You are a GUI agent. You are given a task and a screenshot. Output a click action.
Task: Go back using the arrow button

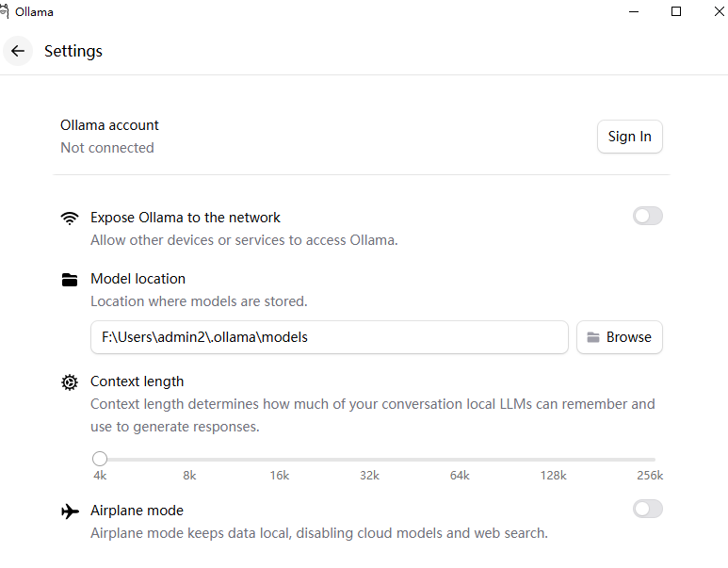pyautogui.click(x=18, y=51)
